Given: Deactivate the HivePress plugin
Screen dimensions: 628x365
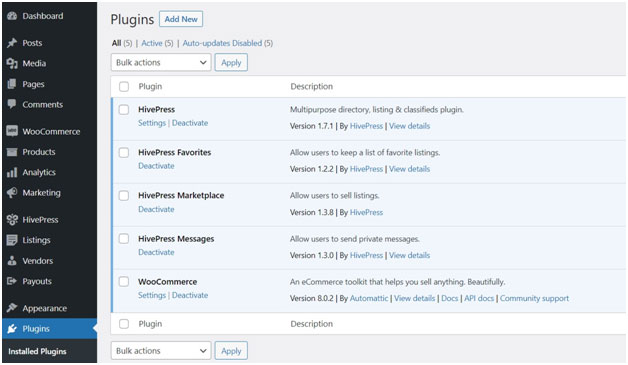Looking at the screenshot, I should click(x=190, y=123).
